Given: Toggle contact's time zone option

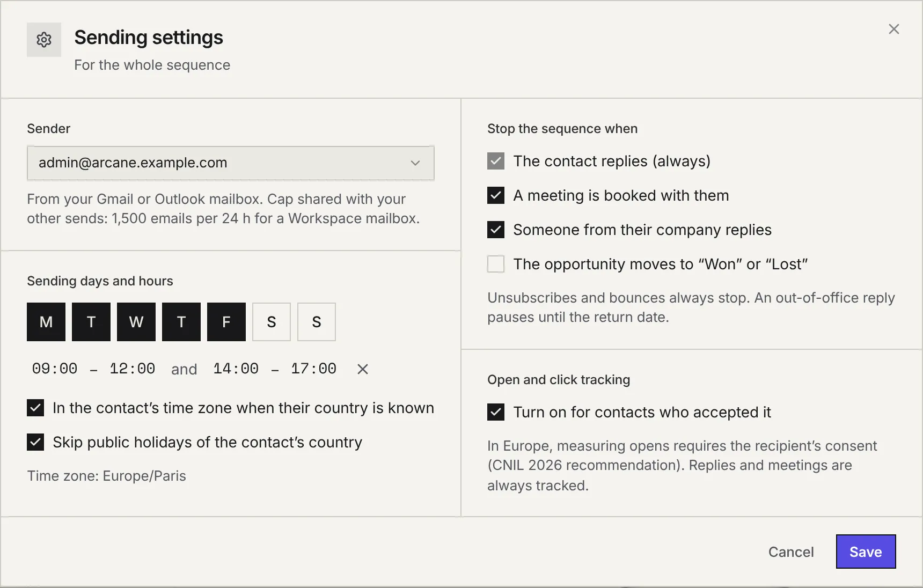Looking at the screenshot, I should (x=35, y=408).
